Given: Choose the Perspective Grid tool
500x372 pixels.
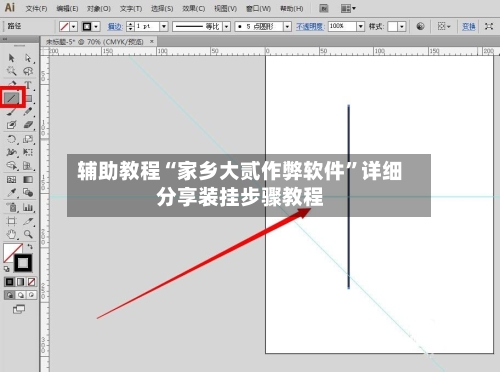Looking at the screenshot, I should 28,166.
